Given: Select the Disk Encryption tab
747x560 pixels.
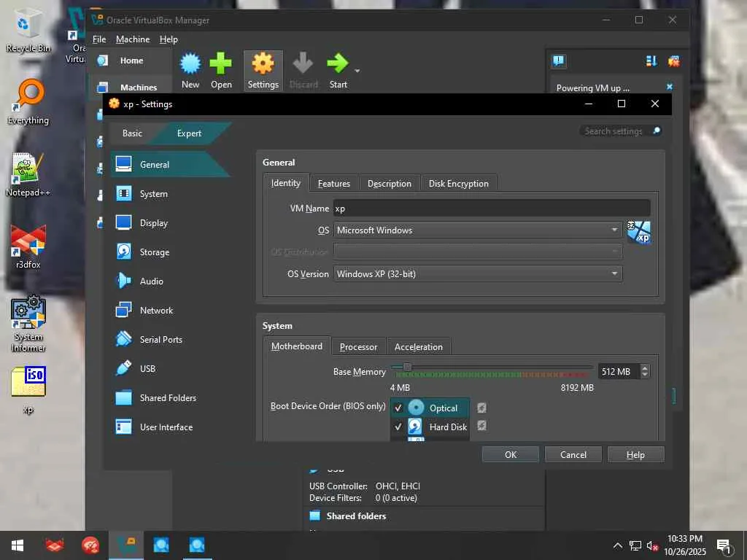Looking at the screenshot, I should 458,184.
